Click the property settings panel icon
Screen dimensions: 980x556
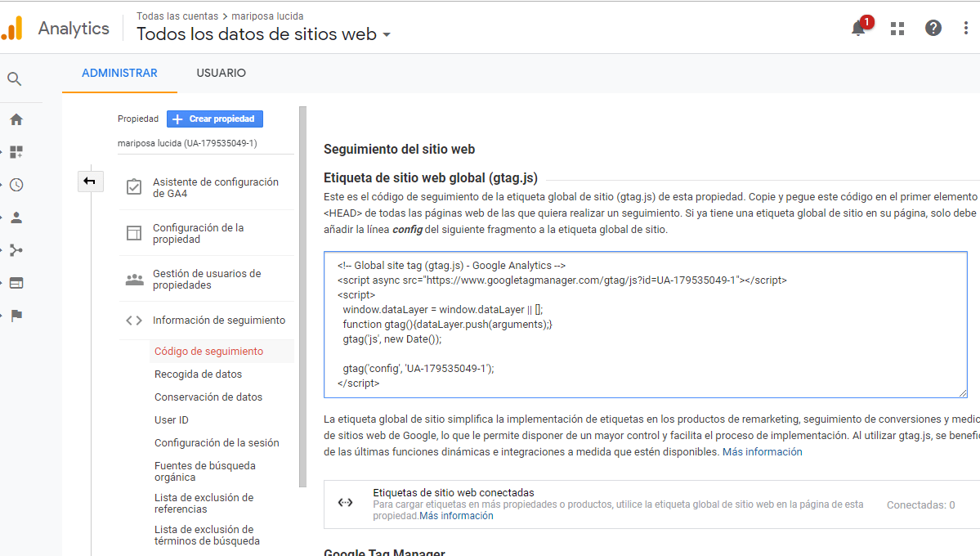click(134, 233)
